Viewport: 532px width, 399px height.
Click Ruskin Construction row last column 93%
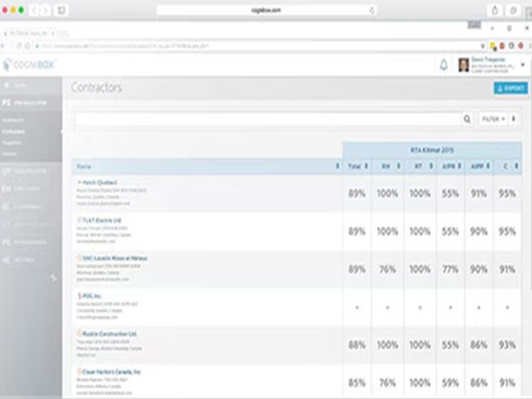[507, 345]
